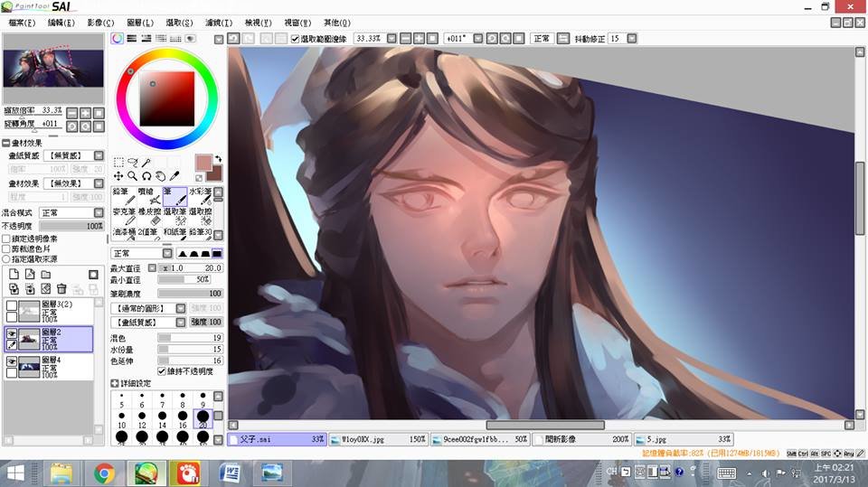This screenshot has height=487, width=868.
Task: Click the navigator thumbnail preview
Action: point(53,68)
